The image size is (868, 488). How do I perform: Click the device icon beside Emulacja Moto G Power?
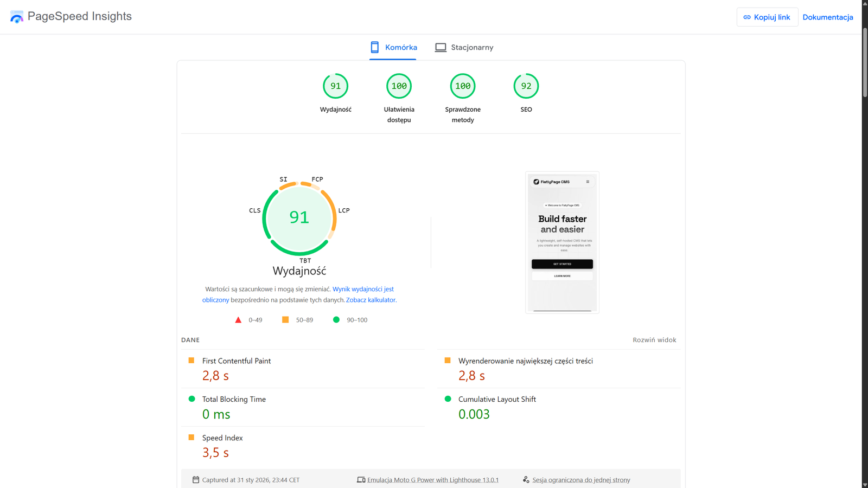click(361, 480)
